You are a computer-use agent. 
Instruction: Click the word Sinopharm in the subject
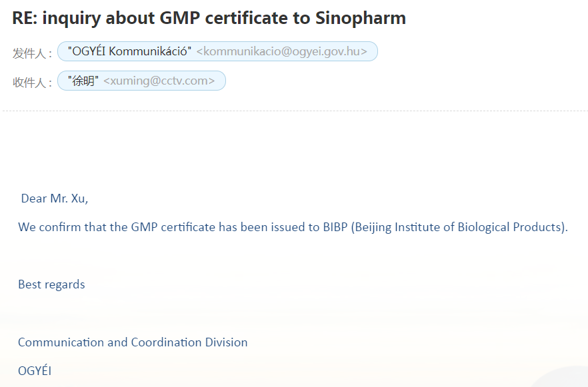361,18
